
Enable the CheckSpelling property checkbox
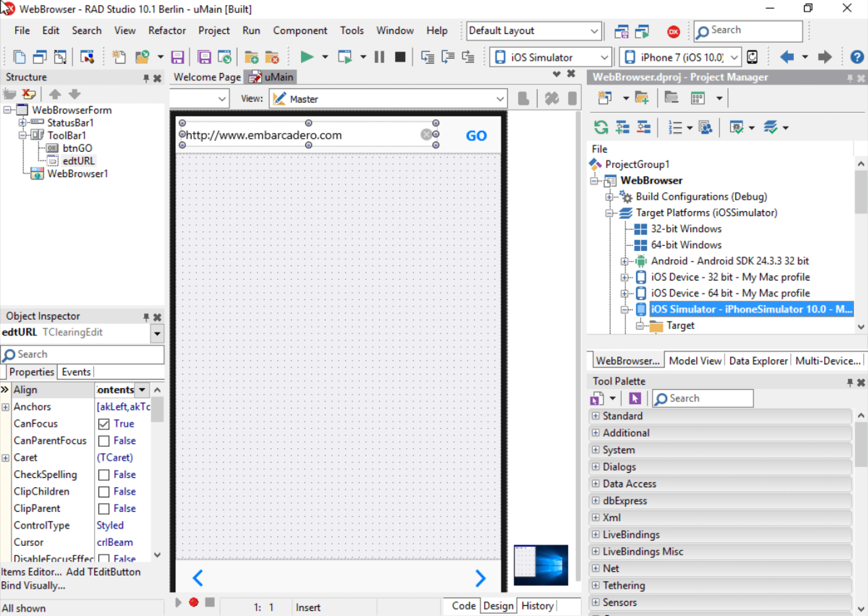pos(104,475)
